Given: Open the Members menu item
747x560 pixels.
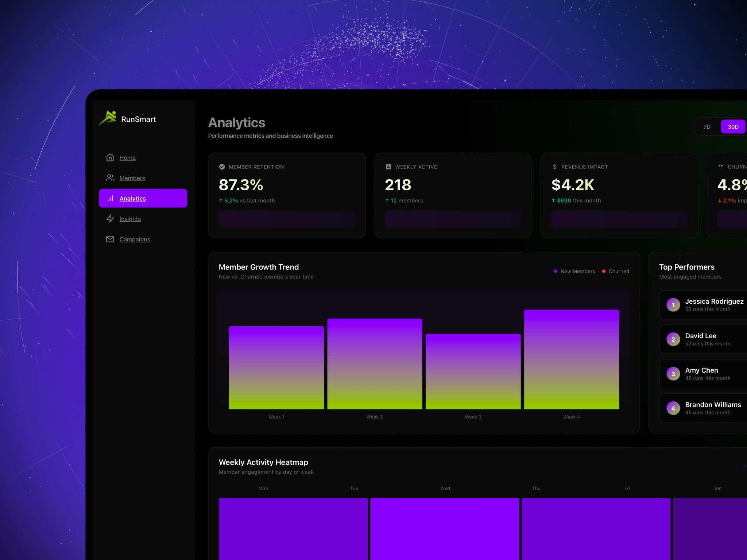Looking at the screenshot, I should pos(132,178).
